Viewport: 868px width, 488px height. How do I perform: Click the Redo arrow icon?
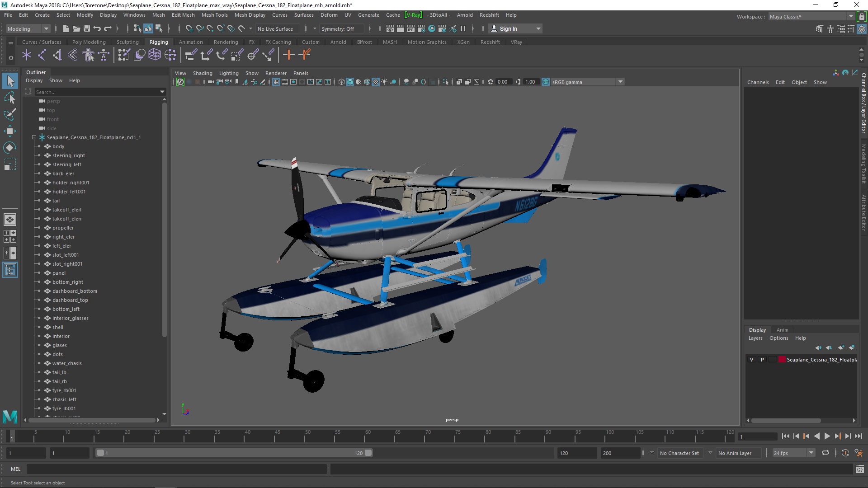coord(108,28)
